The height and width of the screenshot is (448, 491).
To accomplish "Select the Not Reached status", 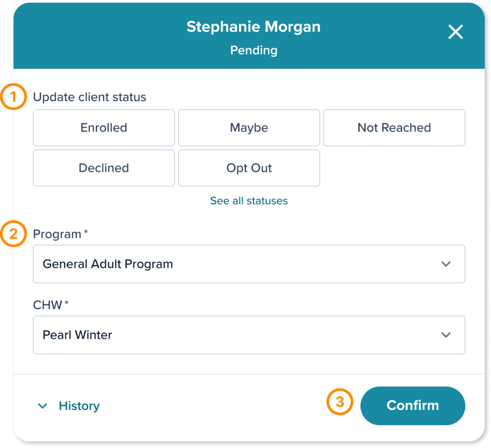I will pos(394,128).
